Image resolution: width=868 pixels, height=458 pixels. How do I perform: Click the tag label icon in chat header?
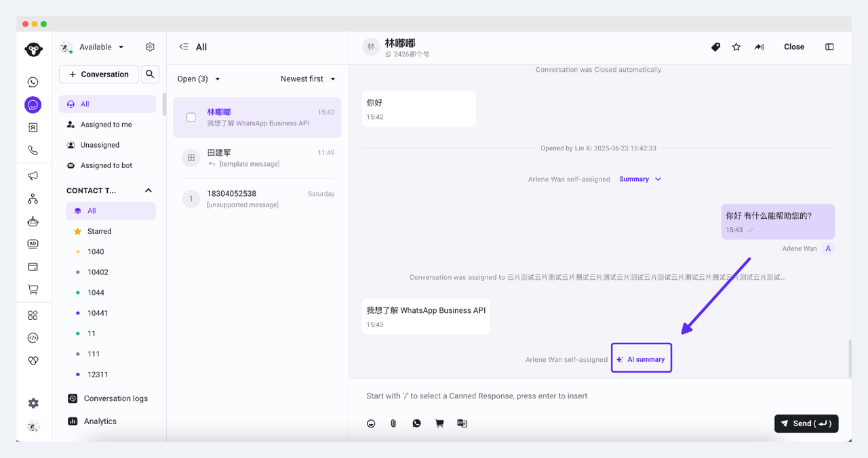pos(715,47)
